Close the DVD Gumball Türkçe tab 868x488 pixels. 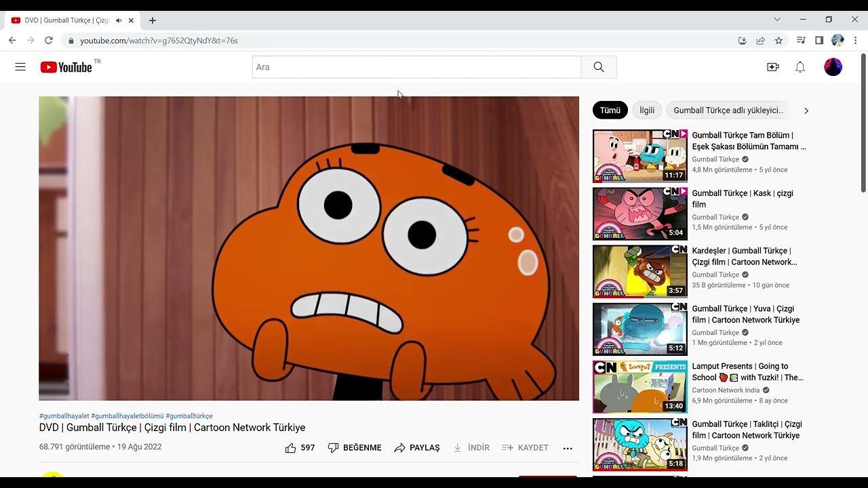131,20
